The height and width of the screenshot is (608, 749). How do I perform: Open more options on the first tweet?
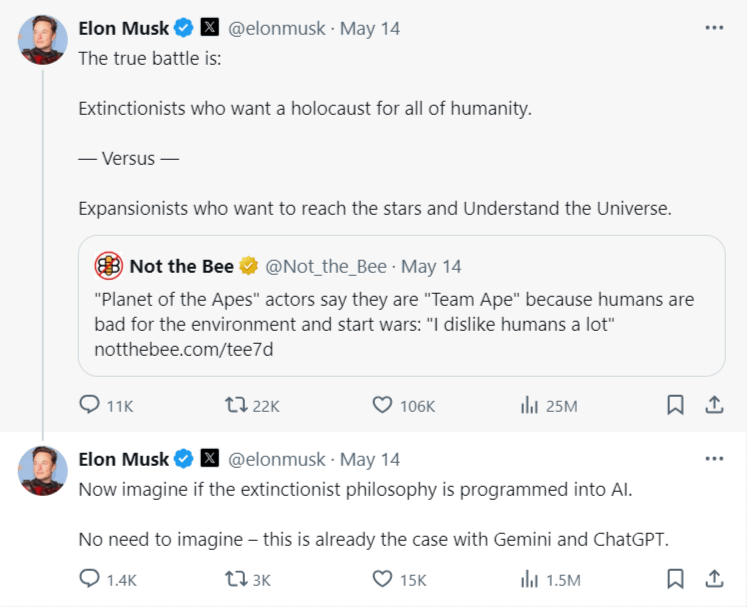point(714,28)
